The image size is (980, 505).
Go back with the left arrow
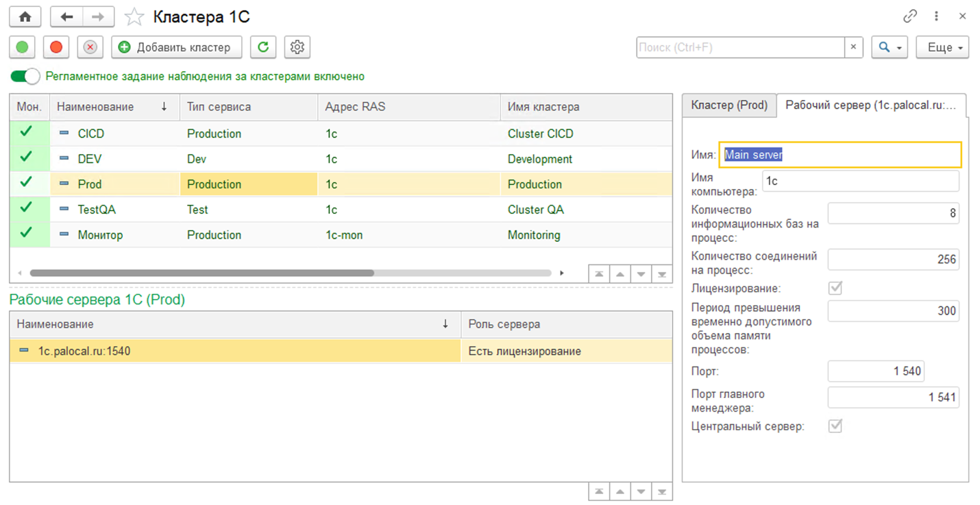coord(66,17)
